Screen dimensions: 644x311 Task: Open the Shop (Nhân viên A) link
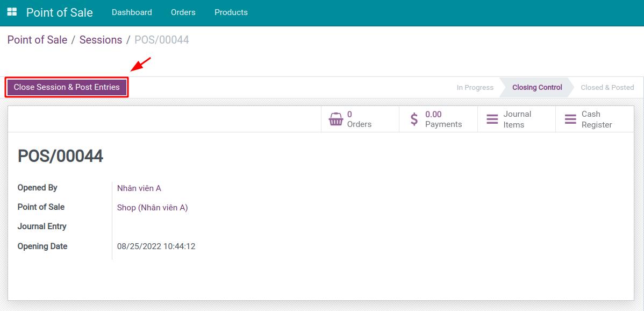coord(152,208)
